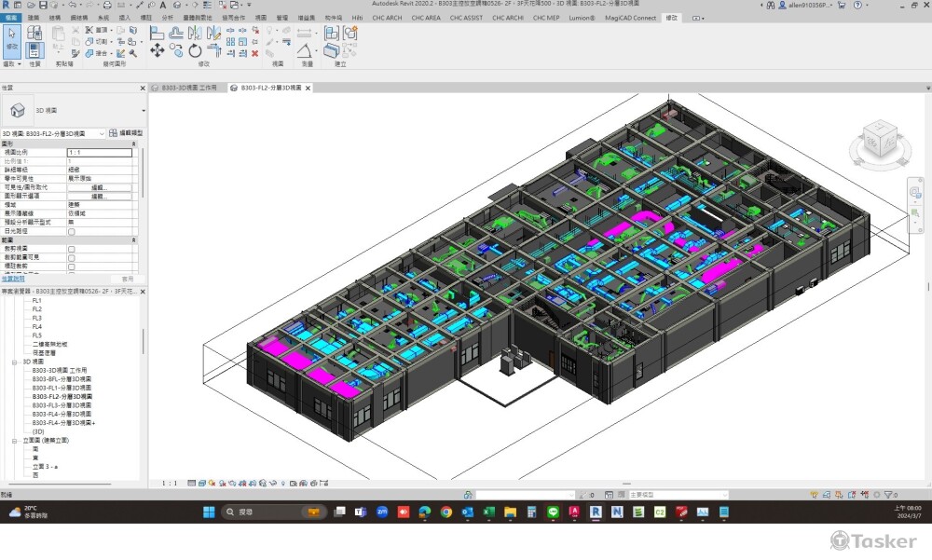This screenshot has height=560, width=932.
Task: Open the 插入 ribbon tab
Action: click(123, 18)
